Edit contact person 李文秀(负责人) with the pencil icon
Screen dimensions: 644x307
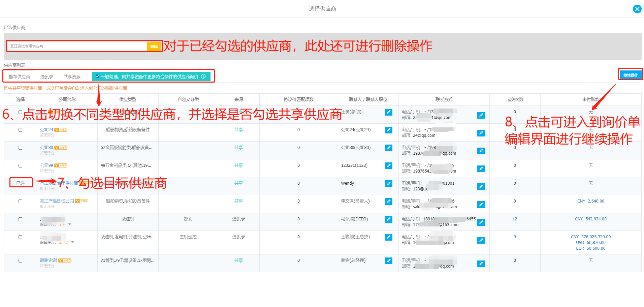[389, 202]
